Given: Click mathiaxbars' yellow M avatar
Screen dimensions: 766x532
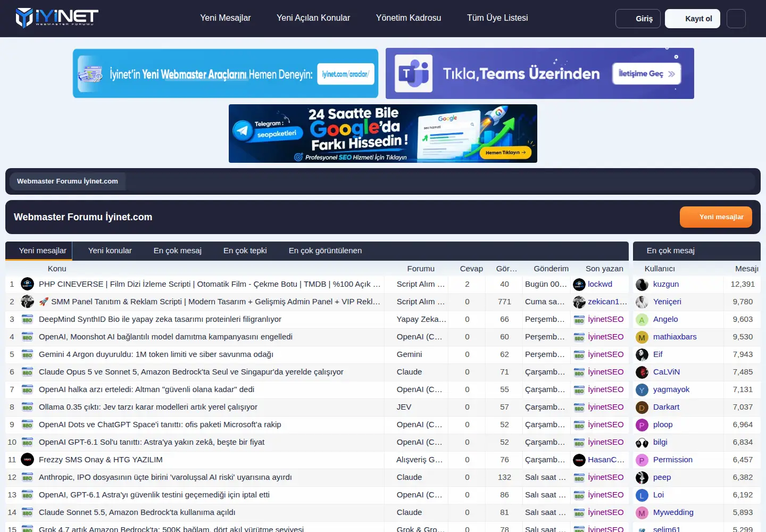Looking at the screenshot, I should tap(642, 337).
